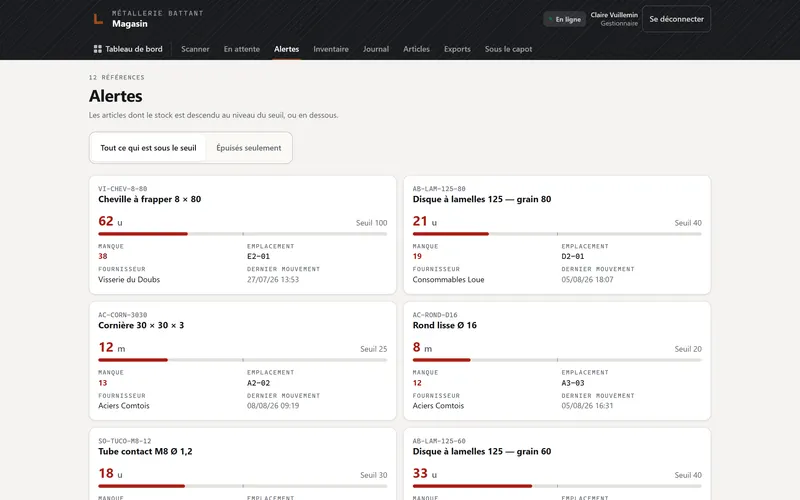Click the Seuil 25 label
This screenshot has width=800, height=500.
[x=373, y=349]
